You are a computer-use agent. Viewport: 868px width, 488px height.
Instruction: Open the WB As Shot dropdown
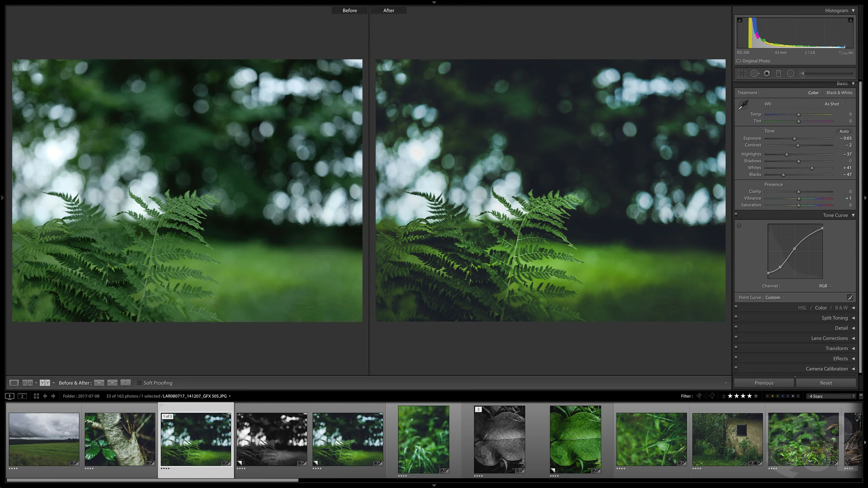(x=834, y=104)
